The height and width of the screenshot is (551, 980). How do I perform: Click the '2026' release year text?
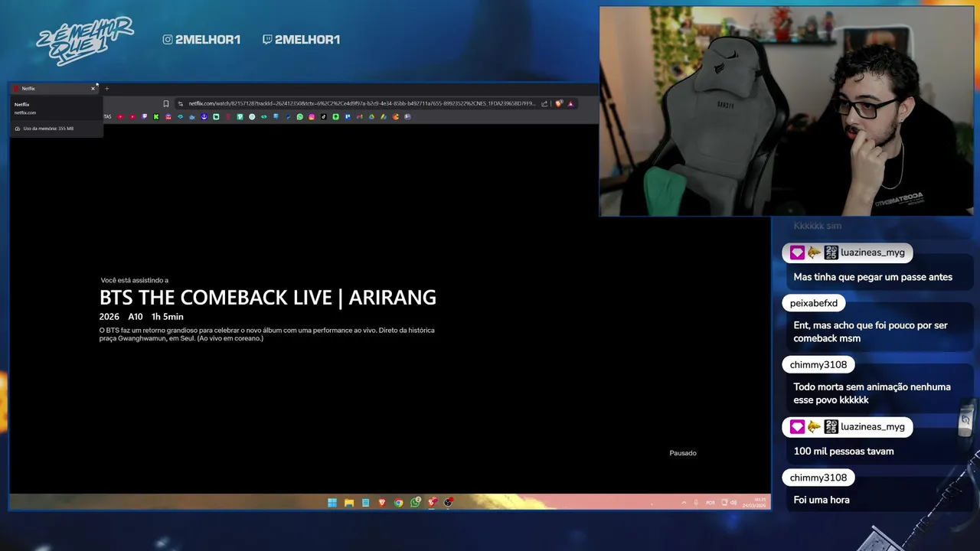(109, 317)
